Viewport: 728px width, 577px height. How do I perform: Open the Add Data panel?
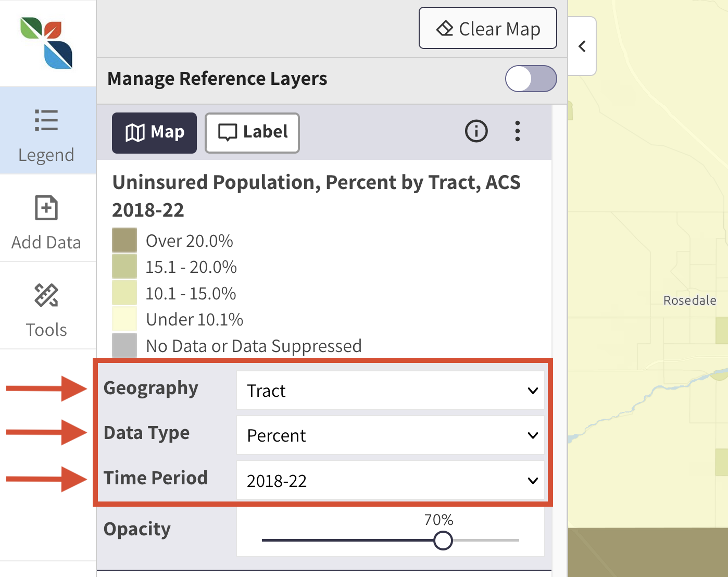[x=46, y=219]
